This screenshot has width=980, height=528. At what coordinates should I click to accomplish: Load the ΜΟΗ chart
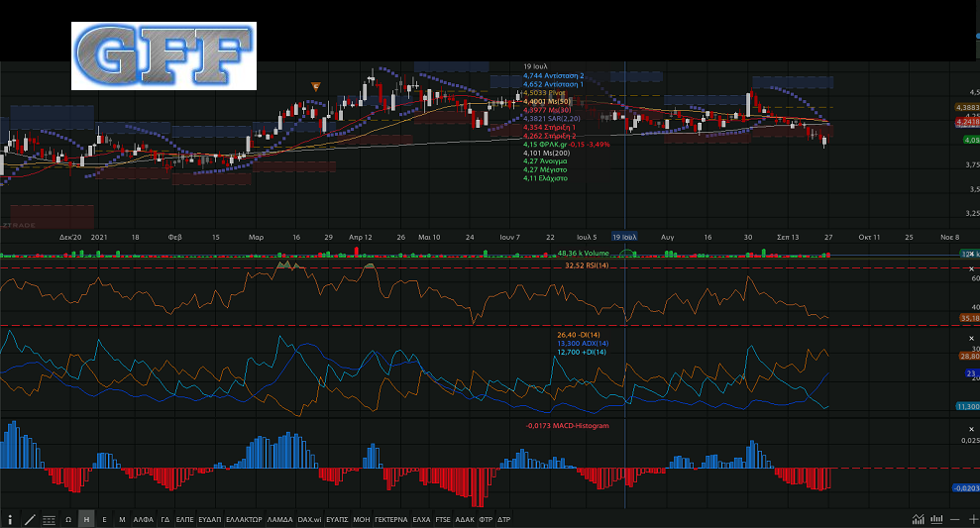coord(362,519)
